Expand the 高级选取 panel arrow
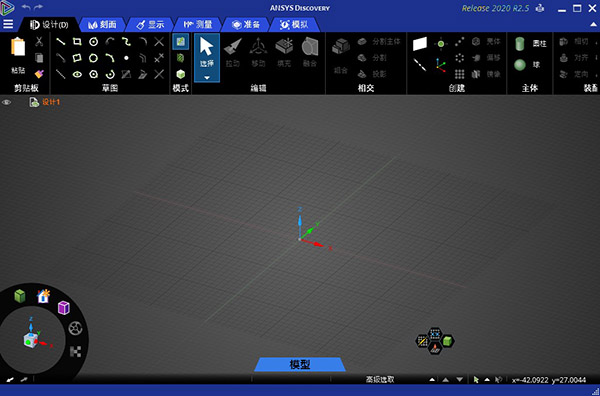The width and height of the screenshot is (600, 396). click(432, 380)
